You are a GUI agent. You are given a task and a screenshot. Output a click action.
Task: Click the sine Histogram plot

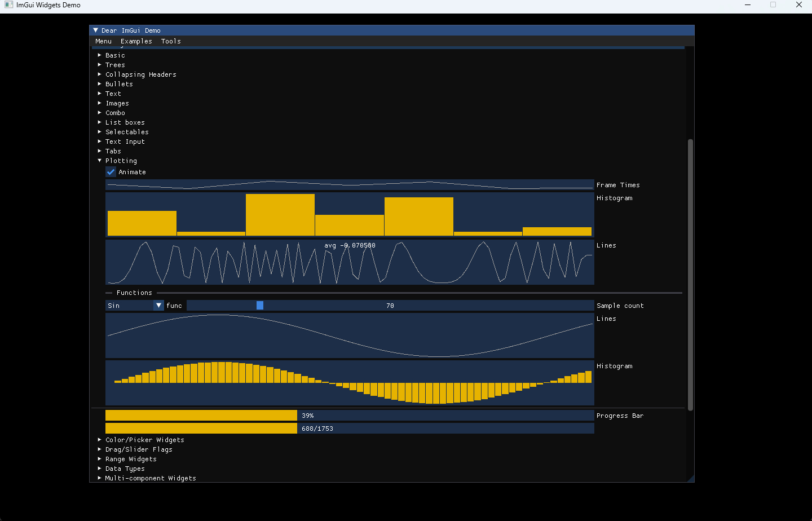[350, 383]
